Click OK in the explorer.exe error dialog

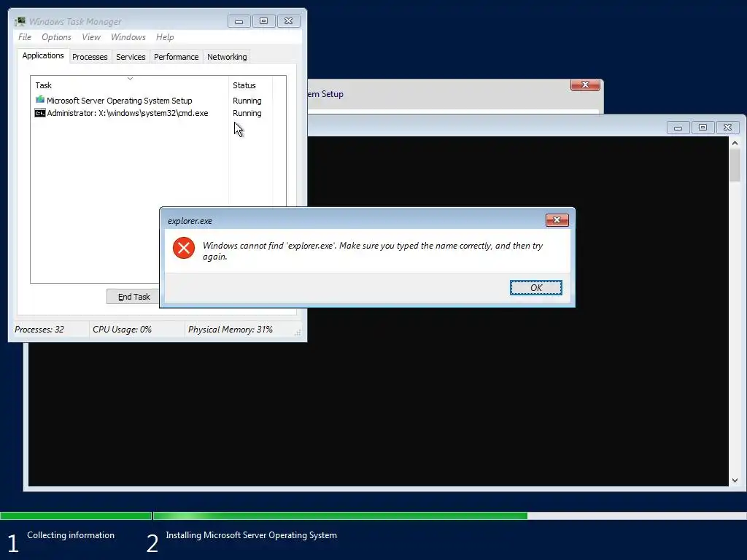(x=536, y=287)
